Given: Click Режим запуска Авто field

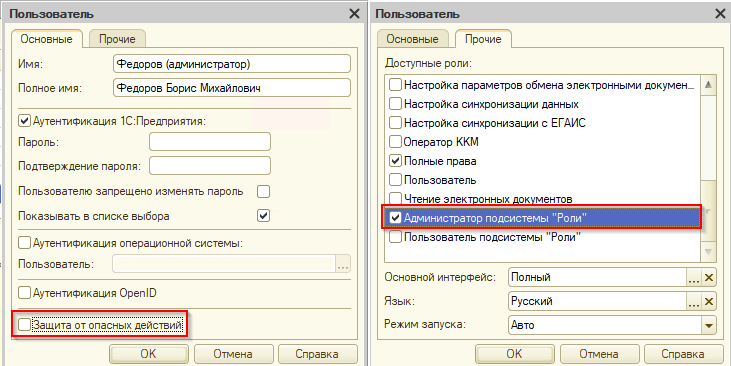Looking at the screenshot, I should pyautogui.click(x=605, y=325).
